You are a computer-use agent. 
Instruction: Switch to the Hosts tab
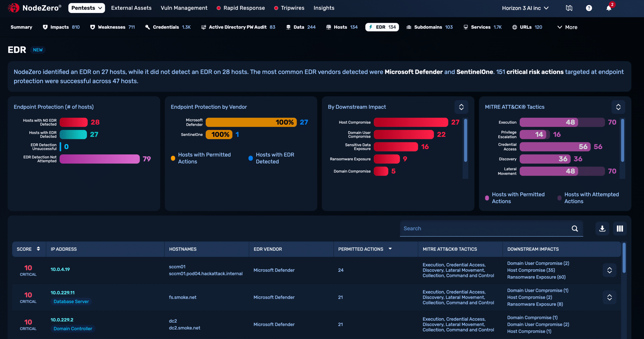coord(342,27)
